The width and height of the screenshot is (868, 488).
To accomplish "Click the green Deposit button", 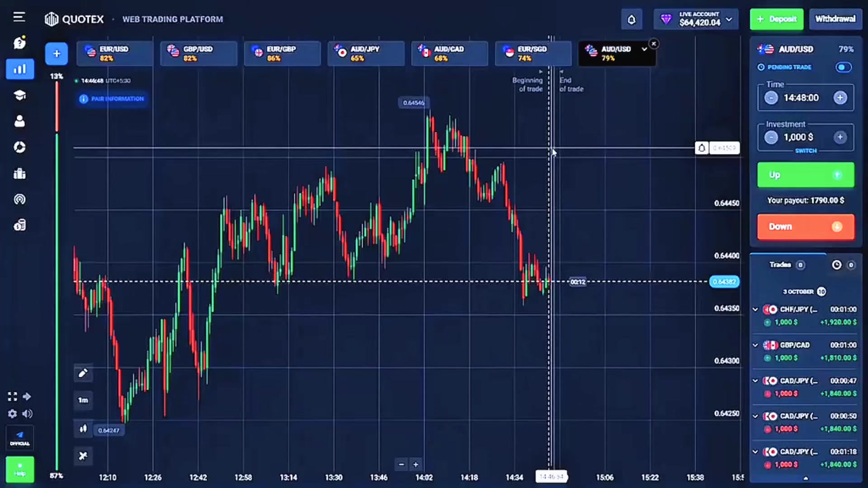I will tap(777, 19).
